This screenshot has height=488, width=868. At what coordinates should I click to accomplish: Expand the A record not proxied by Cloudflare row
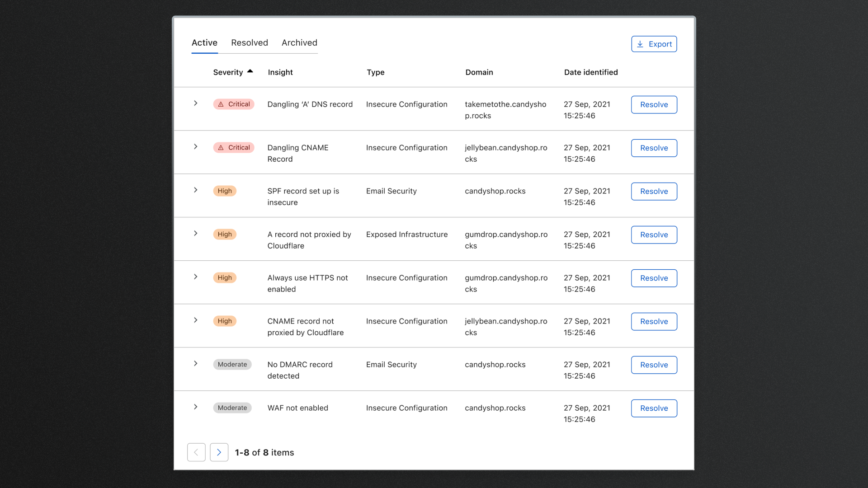(x=196, y=234)
